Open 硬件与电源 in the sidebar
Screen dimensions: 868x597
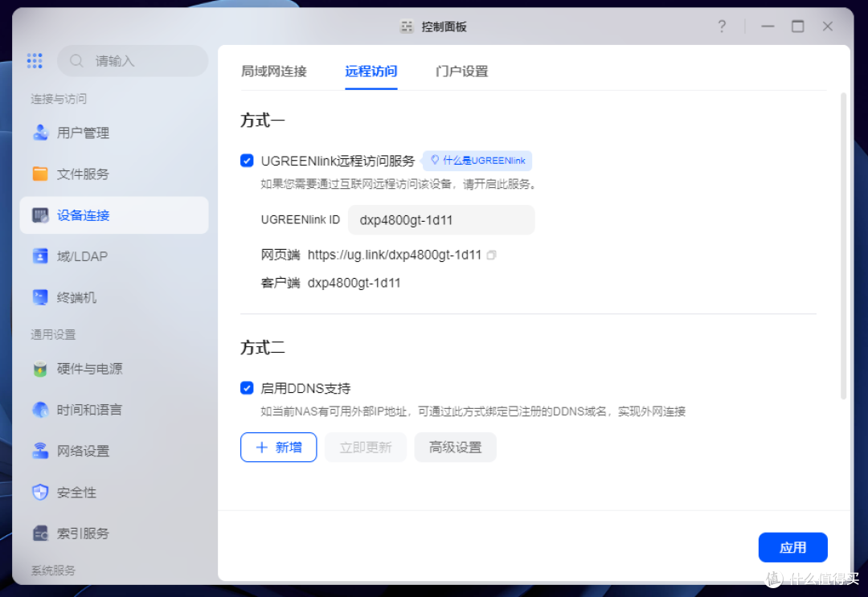114,369
